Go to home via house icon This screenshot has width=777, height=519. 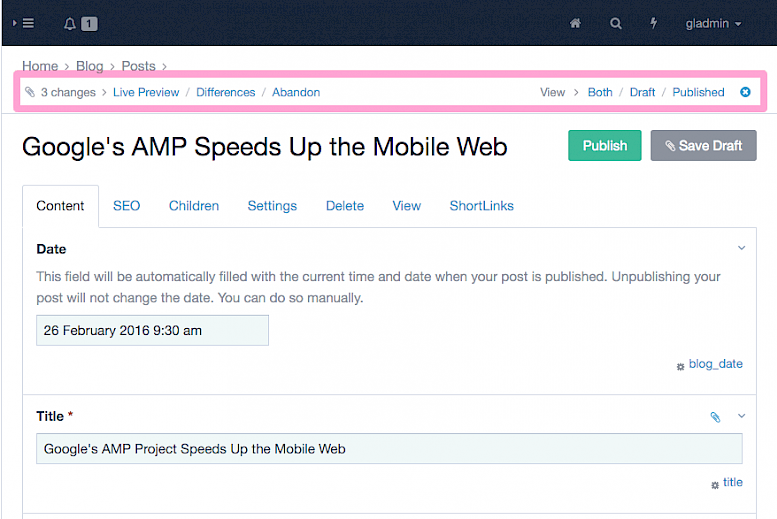(575, 23)
